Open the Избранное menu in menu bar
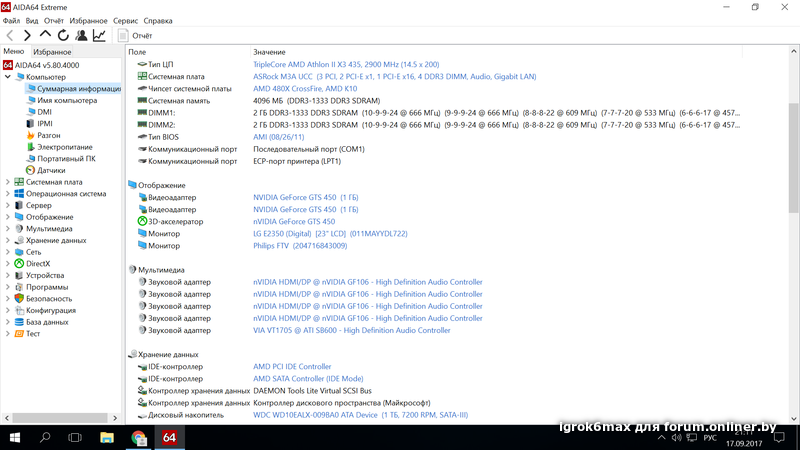800x450 pixels. [88, 21]
